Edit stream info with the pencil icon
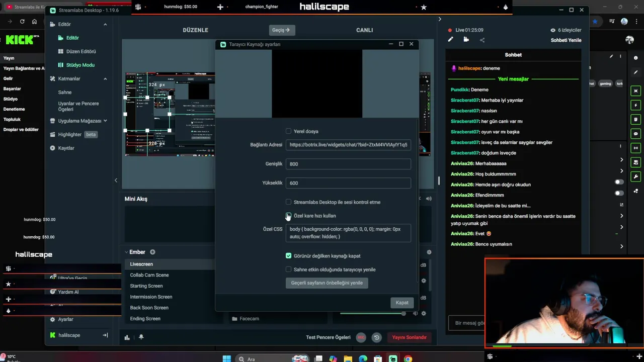Image resolution: width=644 pixels, height=362 pixels. pyautogui.click(x=451, y=40)
